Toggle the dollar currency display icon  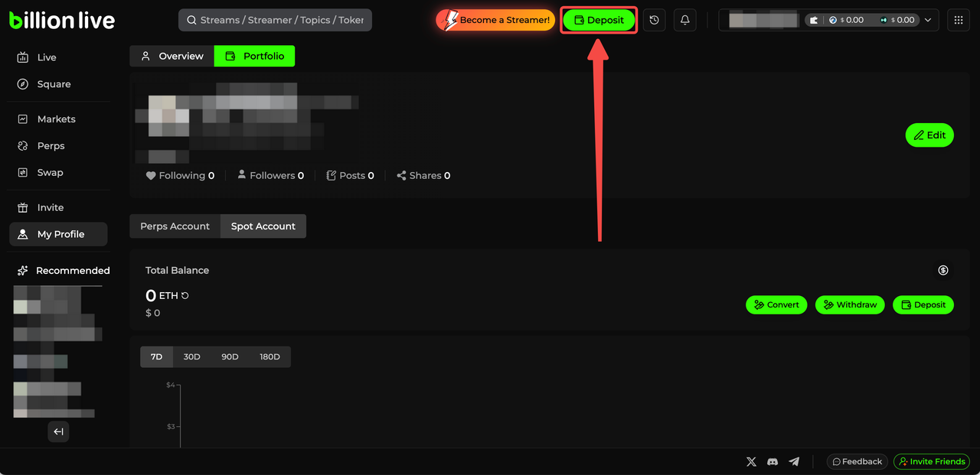coord(943,270)
